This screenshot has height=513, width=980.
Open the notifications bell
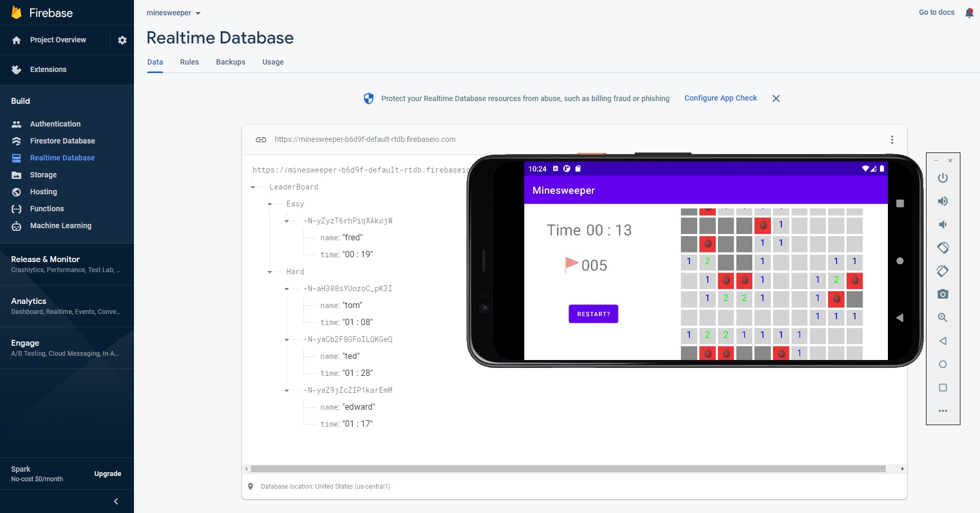click(969, 13)
